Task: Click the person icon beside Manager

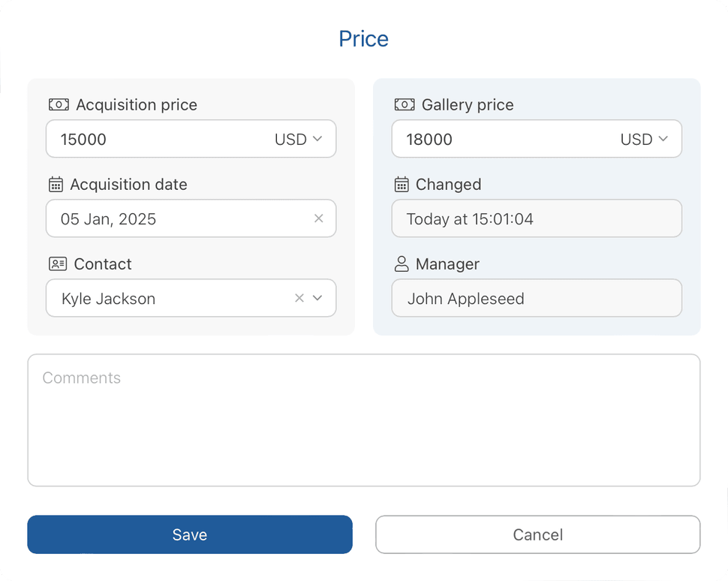Action: (x=402, y=263)
